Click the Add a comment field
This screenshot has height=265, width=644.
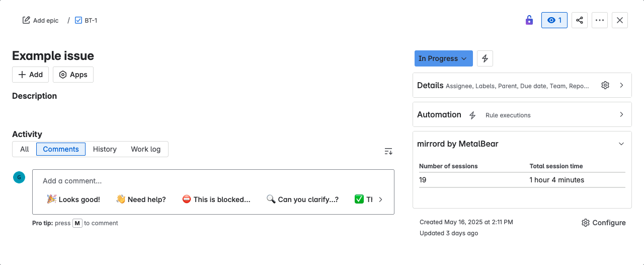tap(201, 181)
